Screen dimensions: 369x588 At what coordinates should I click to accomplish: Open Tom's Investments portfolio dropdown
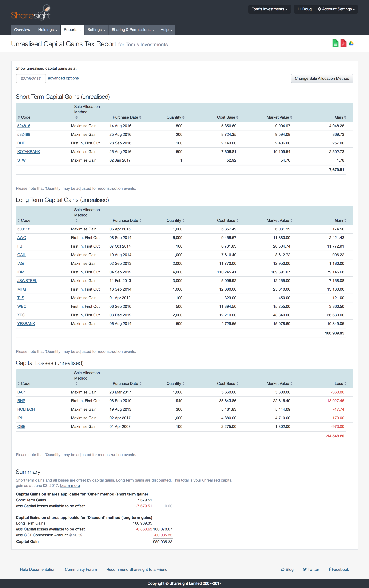[269, 9]
